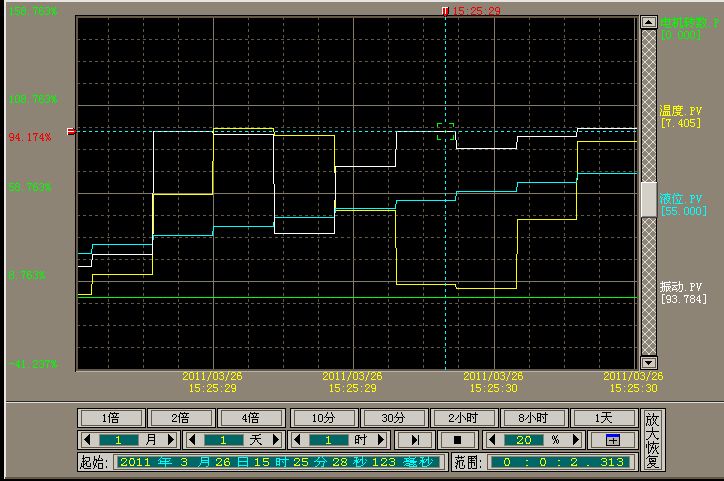Click the -41.237% axis label
This screenshot has height=481, width=724.
pos(32,364)
